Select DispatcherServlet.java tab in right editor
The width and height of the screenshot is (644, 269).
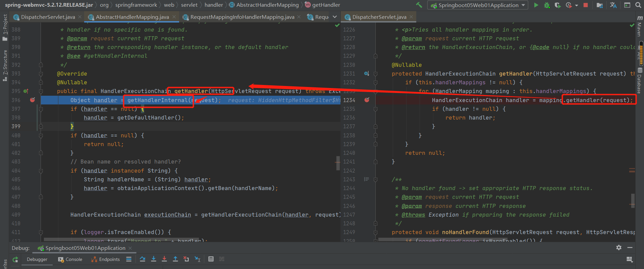(x=379, y=17)
